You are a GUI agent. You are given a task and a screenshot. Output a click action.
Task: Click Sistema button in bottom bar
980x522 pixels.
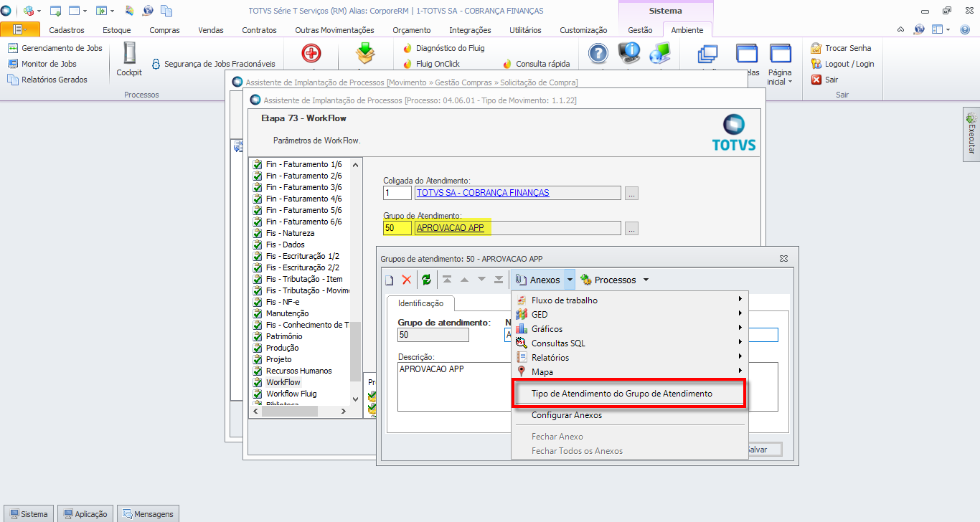coord(28,513)
